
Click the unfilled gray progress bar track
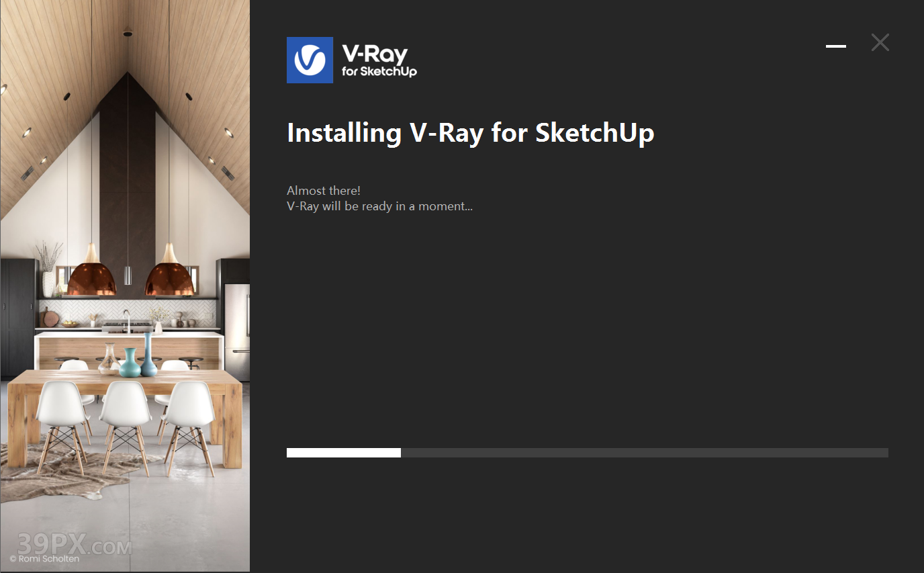[x=645, y=453]
